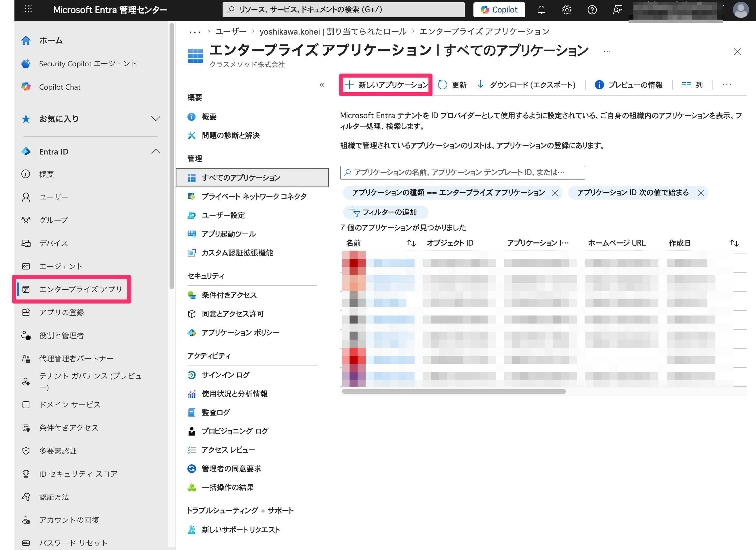Click the 認証方法 sidebar icon
756x550 pixels.
coord(26,497)
